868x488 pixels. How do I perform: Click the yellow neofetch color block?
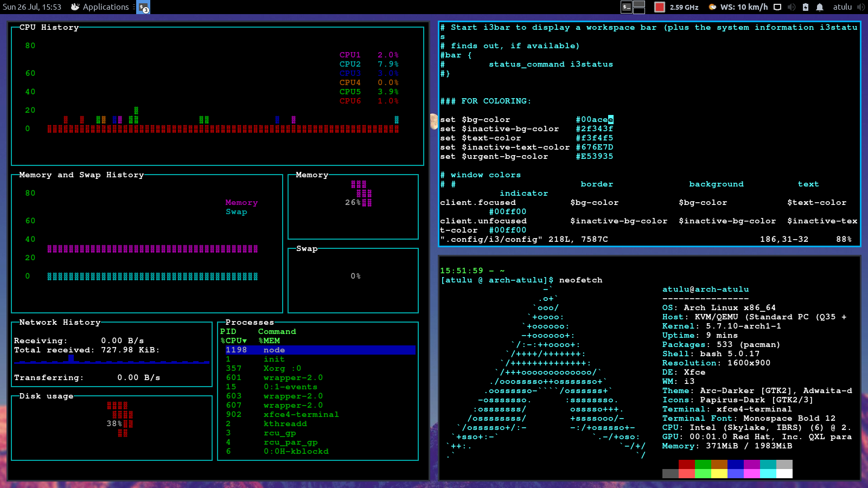[719, 473]
